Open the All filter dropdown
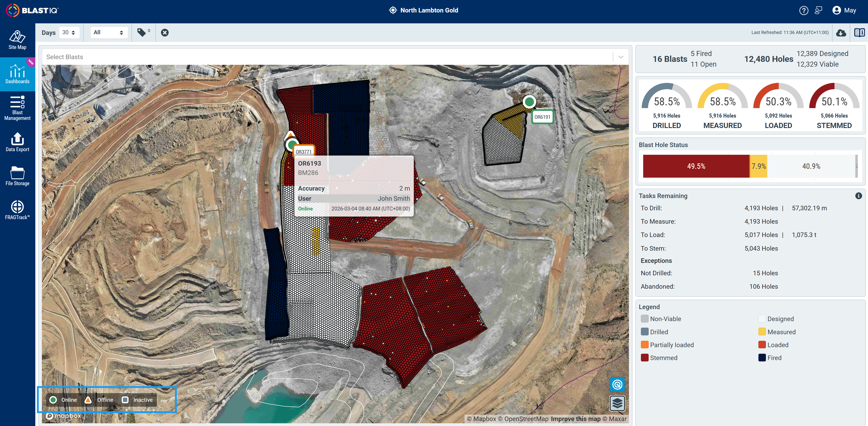 109,32
